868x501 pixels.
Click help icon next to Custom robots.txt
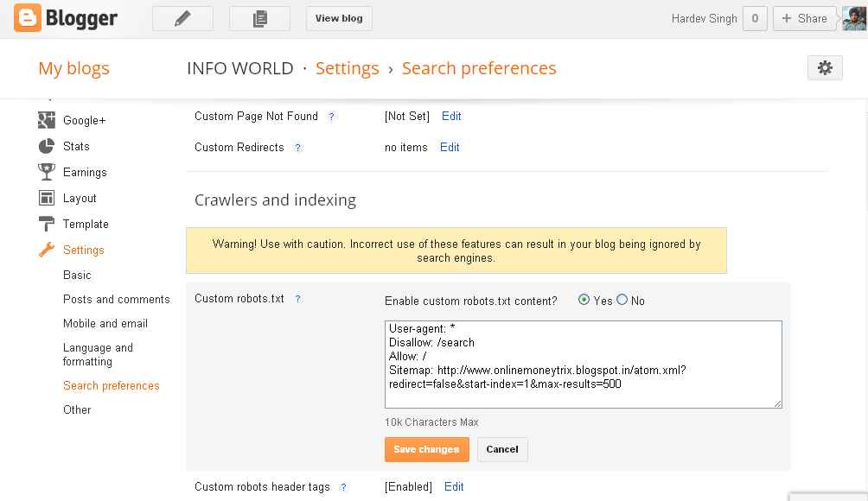coord(297,299)
